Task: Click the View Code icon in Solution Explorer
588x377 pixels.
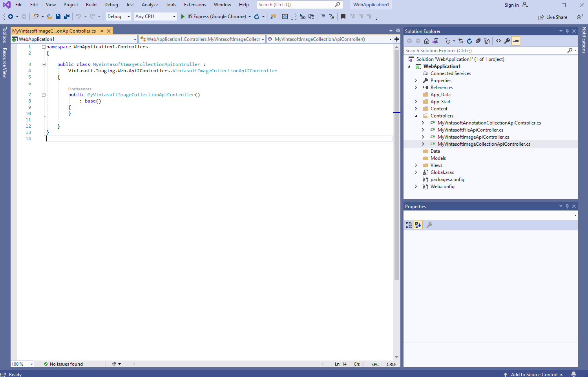Action: click(x=499, y=41)
